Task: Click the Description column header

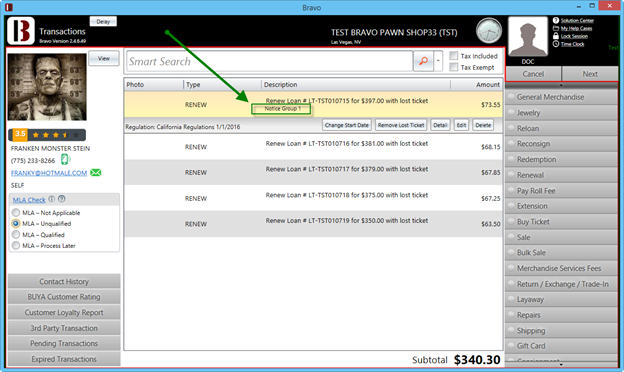Action: (x=356, y=84)
